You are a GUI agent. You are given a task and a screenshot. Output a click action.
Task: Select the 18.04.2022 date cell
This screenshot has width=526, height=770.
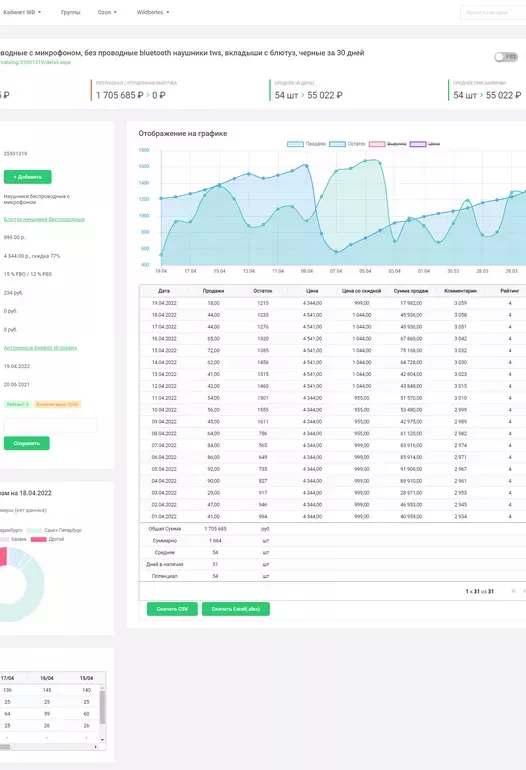pos(164,315)
